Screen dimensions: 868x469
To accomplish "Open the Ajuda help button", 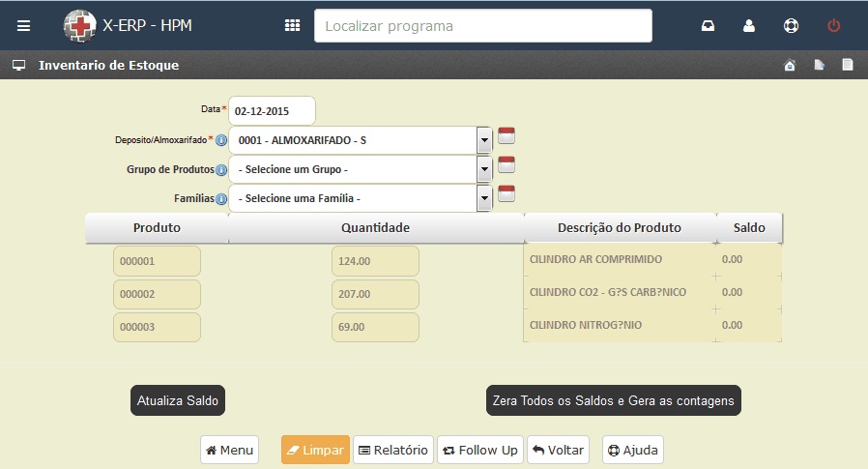I will (633, 450).
